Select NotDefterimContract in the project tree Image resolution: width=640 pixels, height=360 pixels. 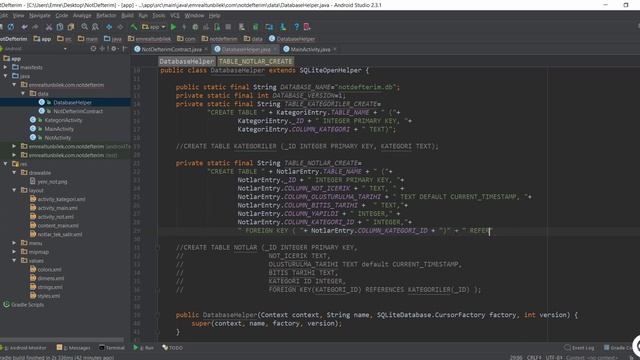(x=78, y=111)
